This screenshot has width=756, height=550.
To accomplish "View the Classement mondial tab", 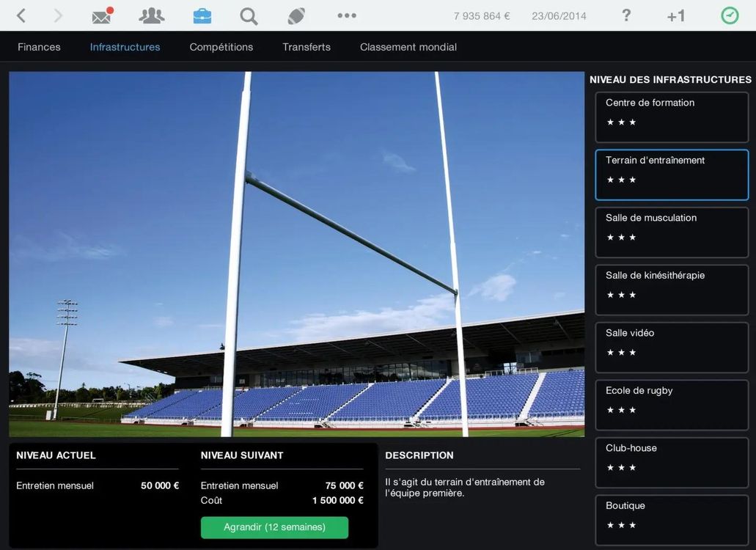I will [408, 47].
